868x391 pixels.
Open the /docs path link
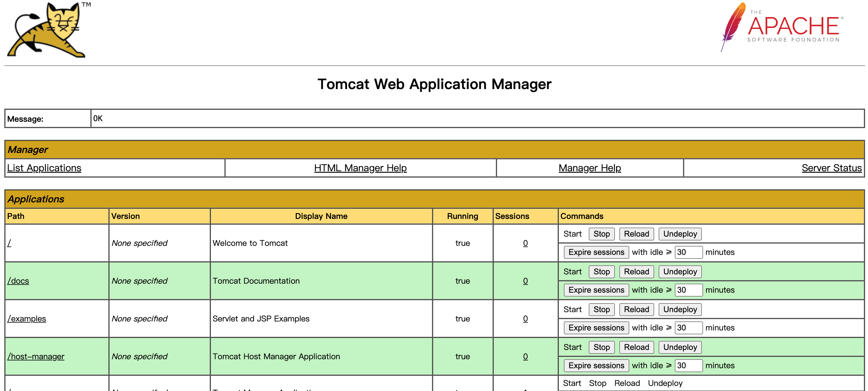coord(18,281)
